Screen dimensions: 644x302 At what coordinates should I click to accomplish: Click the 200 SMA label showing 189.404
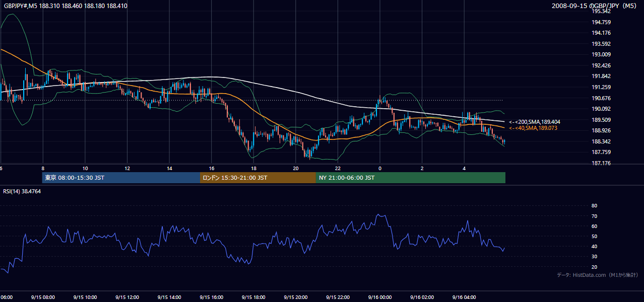point(534,122)
